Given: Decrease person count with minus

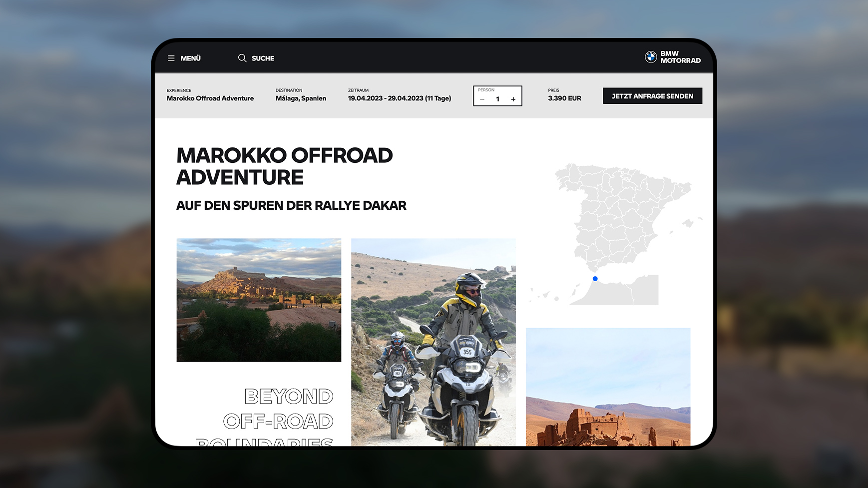Looking at the screenshot, I should [482, 99].
